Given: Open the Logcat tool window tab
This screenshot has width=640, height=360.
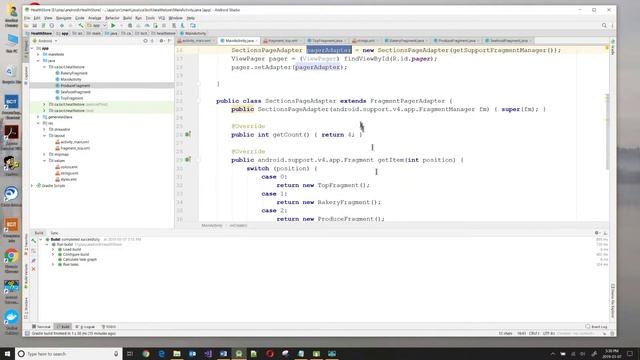Looking at the screenshot, I should [85, 327].
